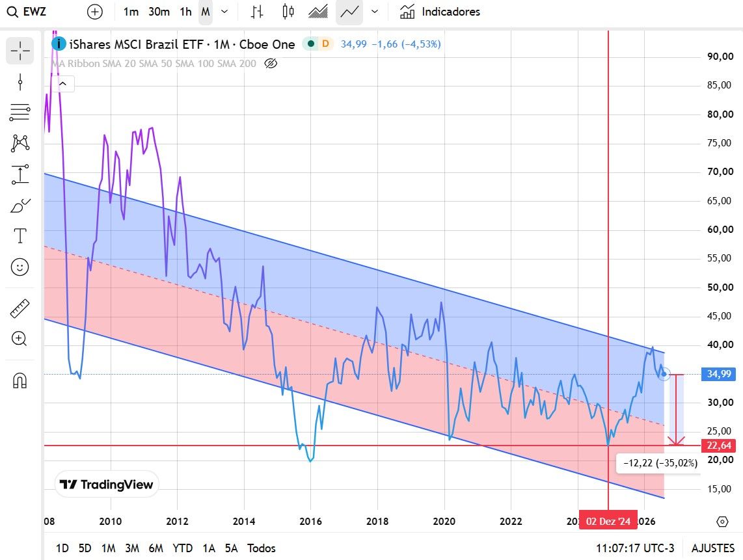743x560 pixels.
Task: Set range to YTD
Action: [x=182, y=548]
